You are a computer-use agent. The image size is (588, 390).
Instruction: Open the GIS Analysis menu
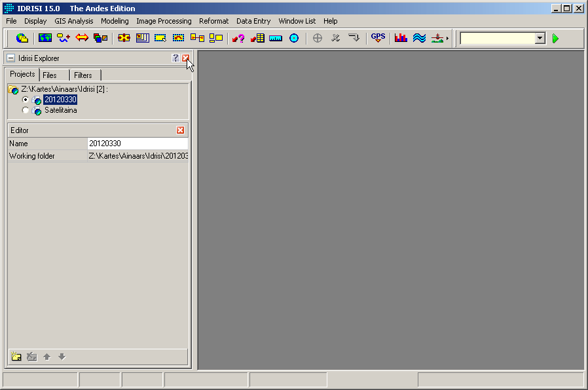(x=74, y=21)
